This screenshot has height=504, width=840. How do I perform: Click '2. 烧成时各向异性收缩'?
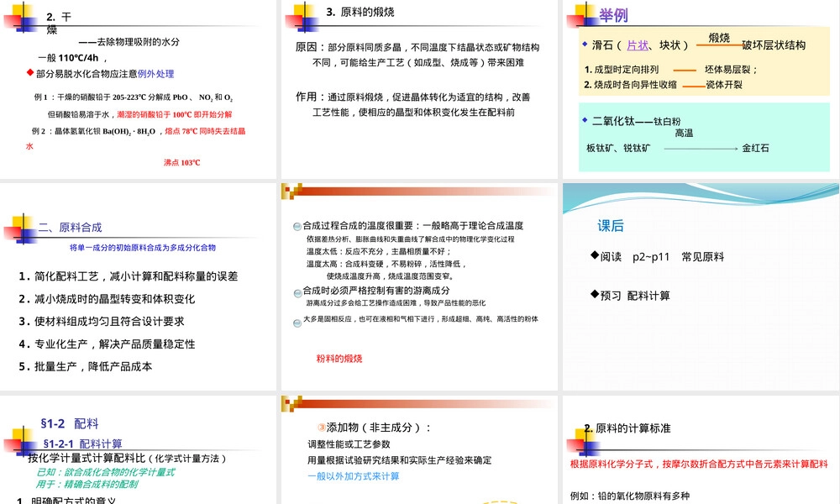point(631,85)
